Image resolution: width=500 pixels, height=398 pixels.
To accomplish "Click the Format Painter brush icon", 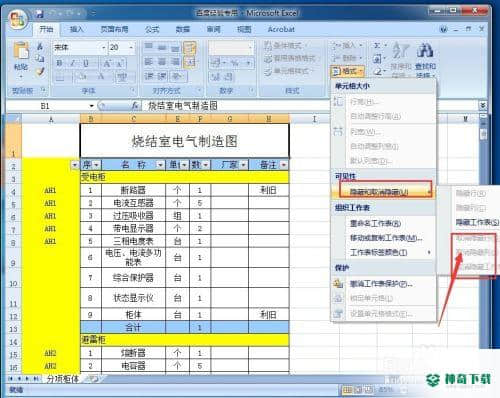I will tap(41, 71).
